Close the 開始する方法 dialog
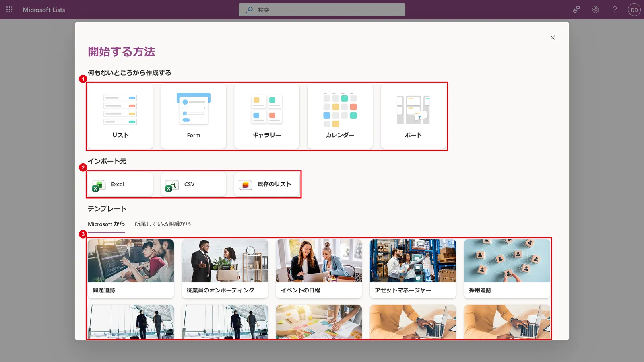Viewport: 644px width, 362px height. (553, 37)
